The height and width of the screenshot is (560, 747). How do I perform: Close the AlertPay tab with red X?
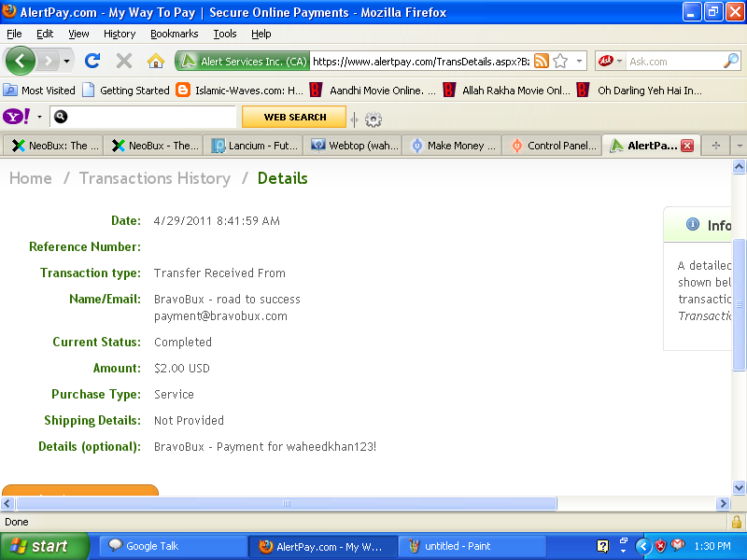tap(687, 146)
